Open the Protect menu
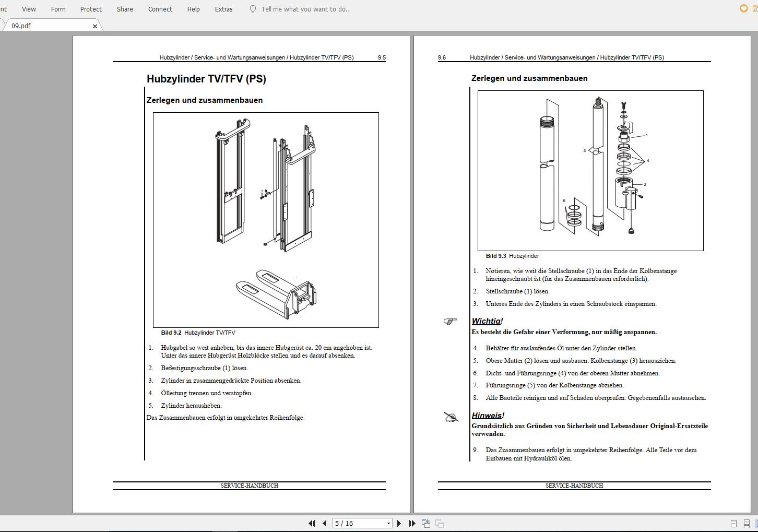 pos(91,9)
